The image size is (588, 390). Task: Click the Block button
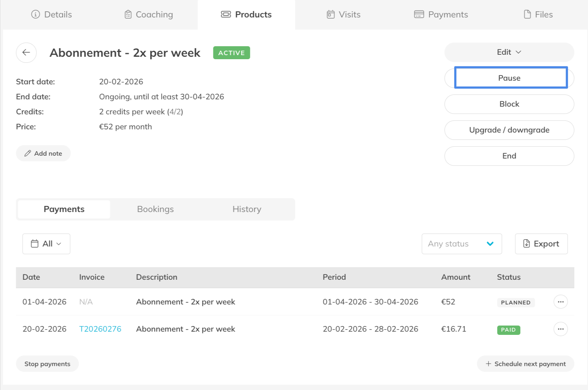coord(509,104)
